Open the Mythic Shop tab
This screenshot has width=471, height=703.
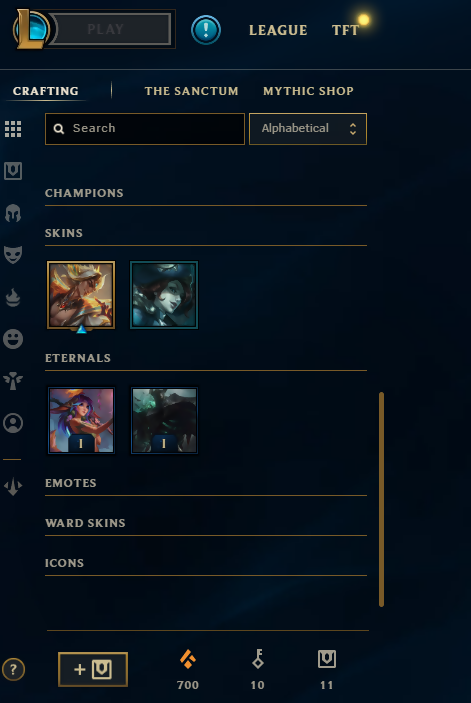tap(308, 91)
